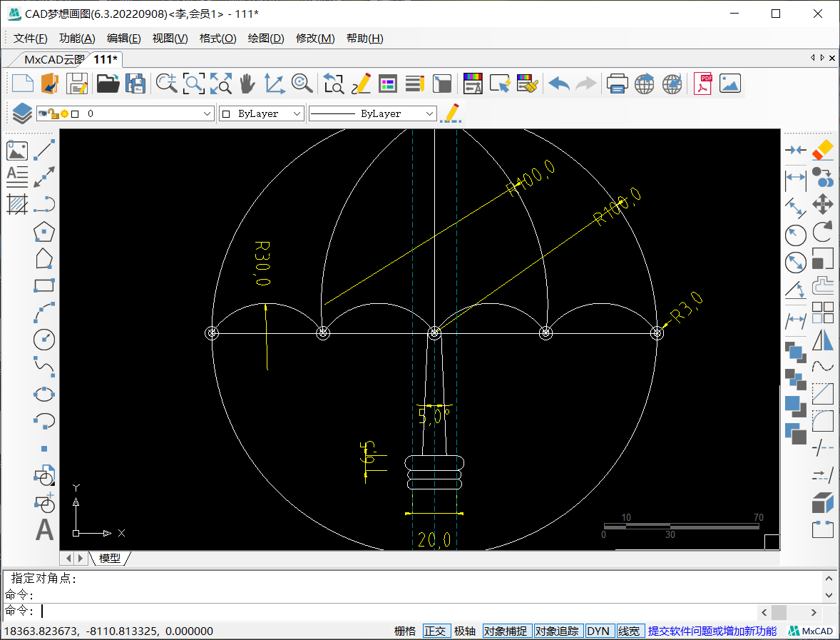Select the 模型 model tab
The width and height of the screenshot is (840, 640).
[x=110, y=558]
